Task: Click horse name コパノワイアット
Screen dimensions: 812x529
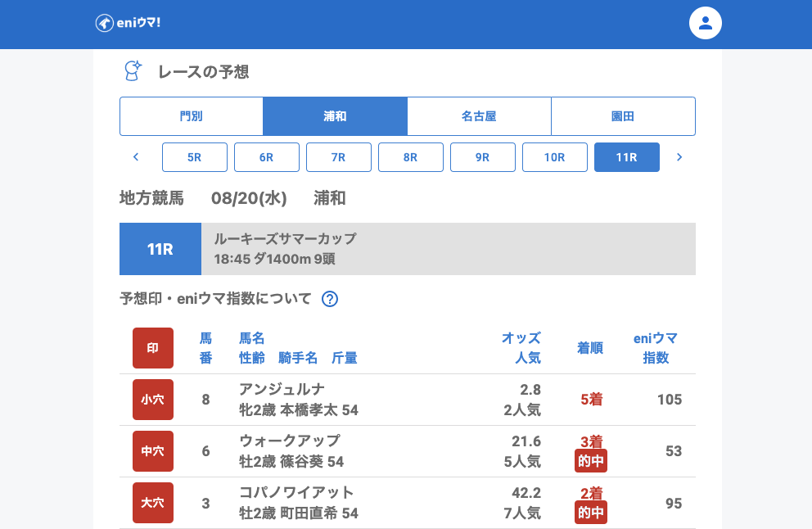Action: [x=296, y=492]
